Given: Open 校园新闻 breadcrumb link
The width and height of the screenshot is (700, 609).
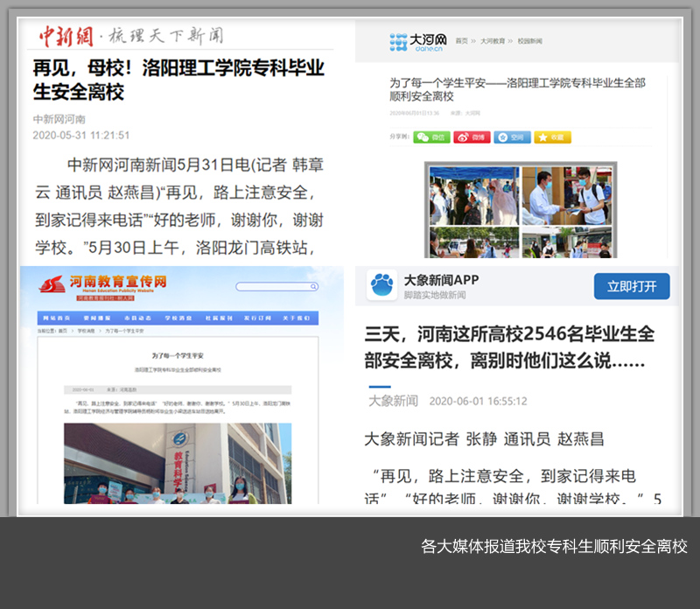Looking at the screenshot, I should click(530, 41).
